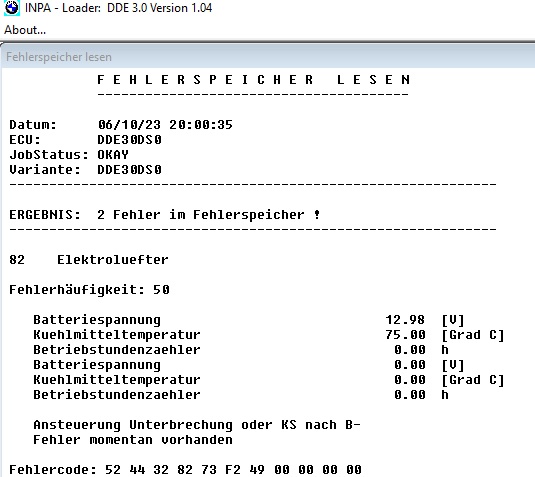Click the ECU: label
Screen dimensions: 535x477
click(x=25, y=140)
